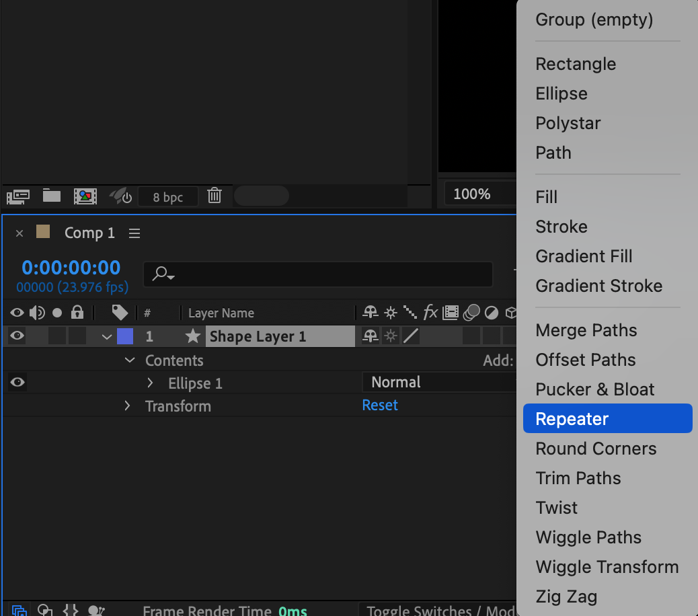
Task: Delete selected project item with trash icon
Action: tap(215, 196)
